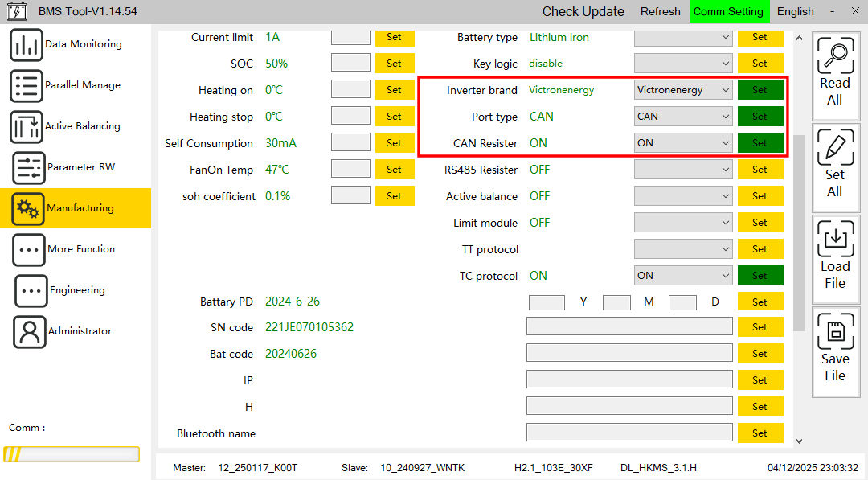Image resolution: width=868 pixels, height=480 pixels.
Task: Open the Data Monitoring page icon
Action: coord(27,44)
